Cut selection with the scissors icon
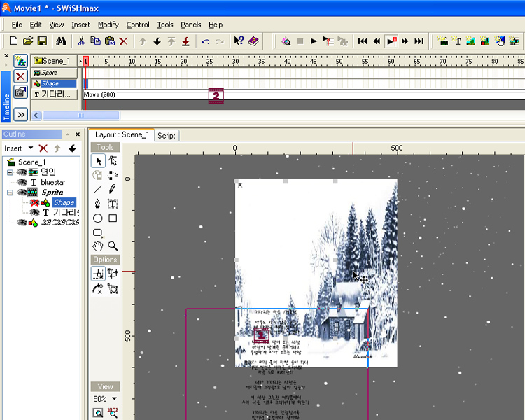Image resolution: width=525 pixels, height=420 pixels. (80, 41)
